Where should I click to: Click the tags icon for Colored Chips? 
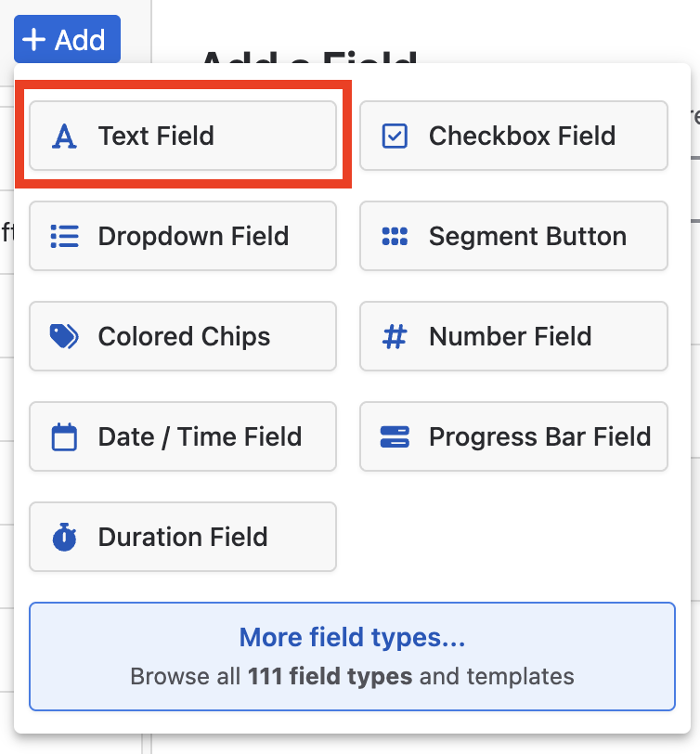[64, 336]
